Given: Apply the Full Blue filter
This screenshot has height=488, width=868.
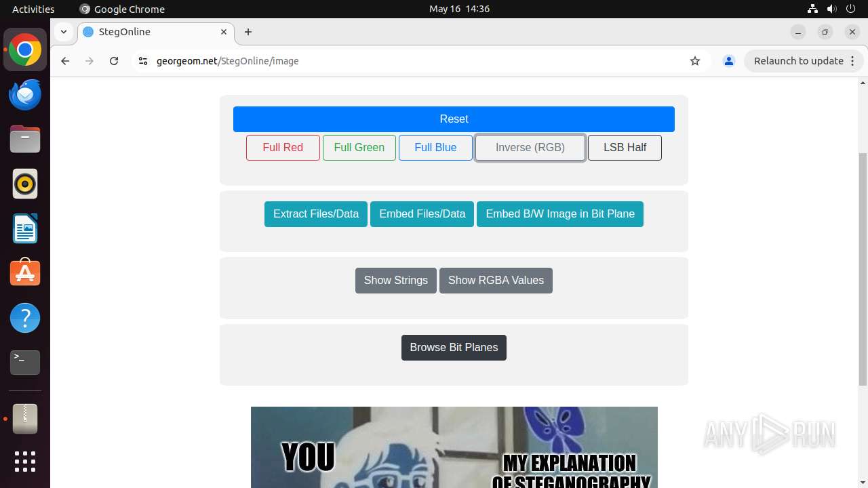Looking at the screenshot, I should (435, 148).
